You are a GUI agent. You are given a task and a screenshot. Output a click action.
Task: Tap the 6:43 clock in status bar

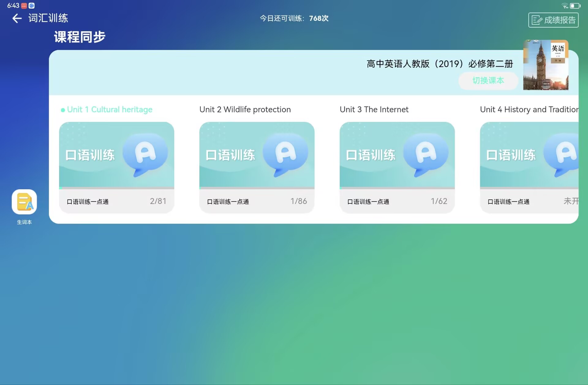point(13,6)
